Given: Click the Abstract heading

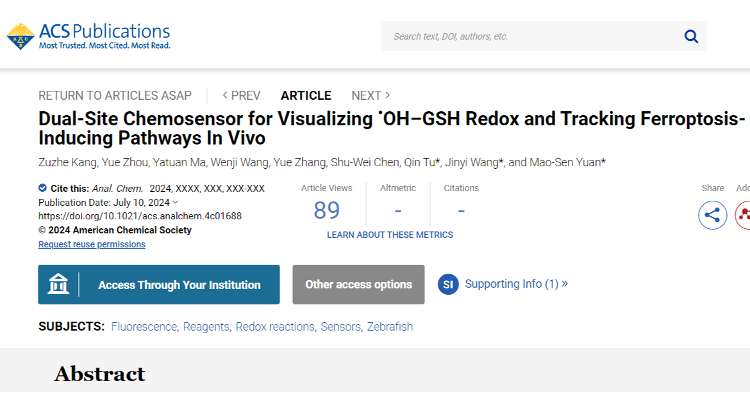Looking at the screenshot, I should [99, 374].
